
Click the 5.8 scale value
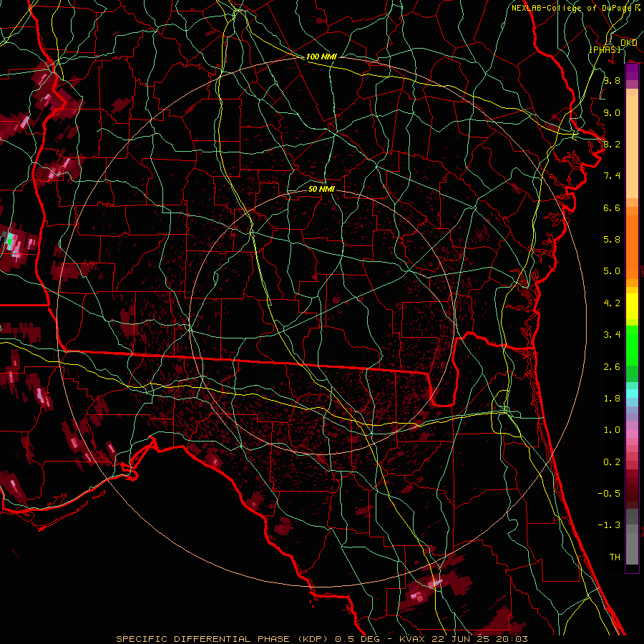click(x=612, y=240)
